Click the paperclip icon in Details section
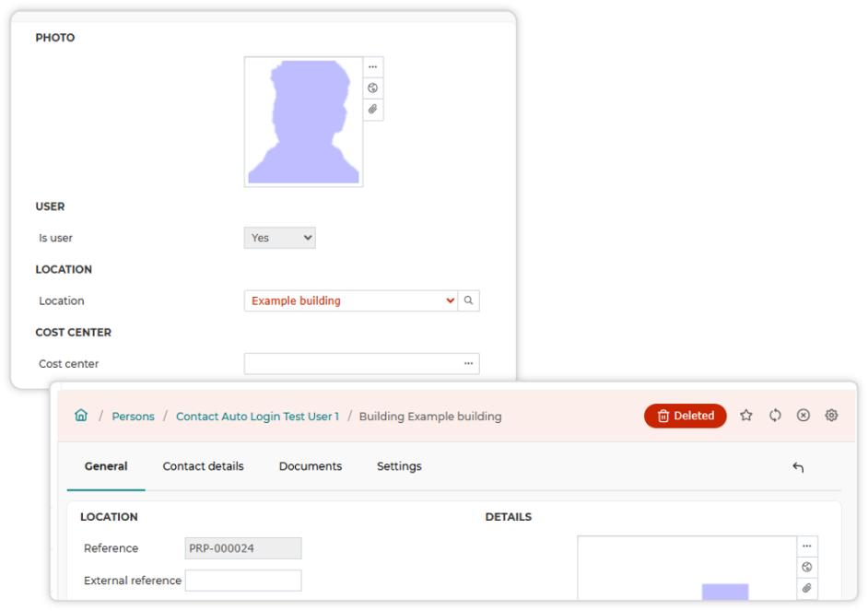 tap(807, 588)
